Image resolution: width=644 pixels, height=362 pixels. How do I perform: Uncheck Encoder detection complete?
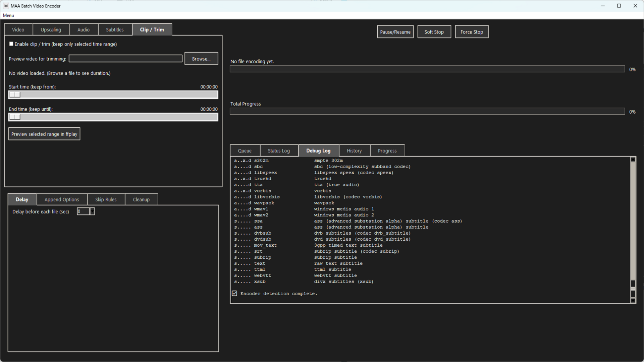[x=234, y=293]
